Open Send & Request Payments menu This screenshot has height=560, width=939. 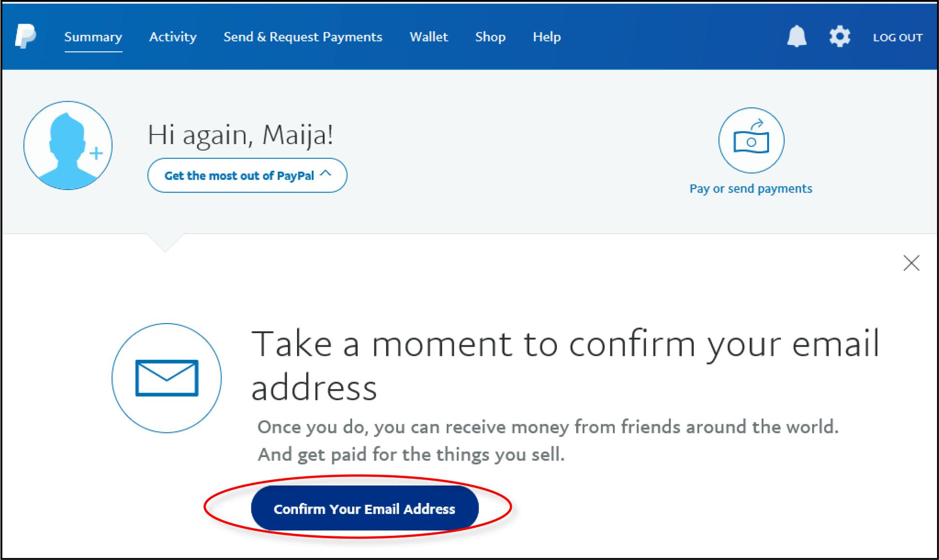point(303,37)
